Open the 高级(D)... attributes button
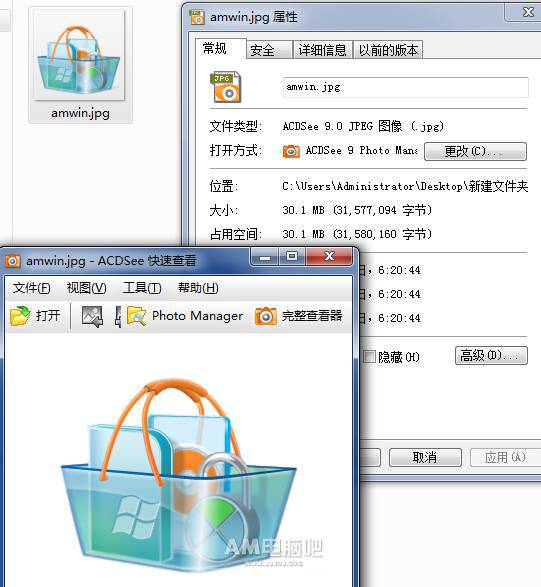 [491, 355]
